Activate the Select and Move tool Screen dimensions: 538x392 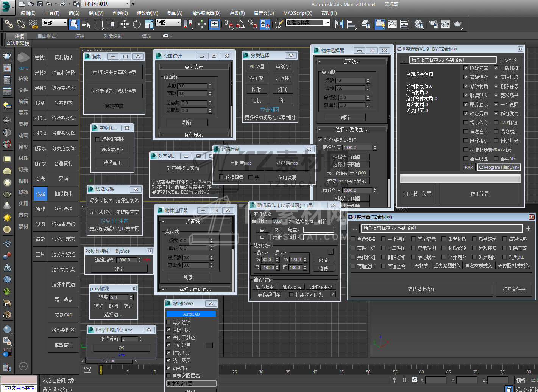[125, 24]
